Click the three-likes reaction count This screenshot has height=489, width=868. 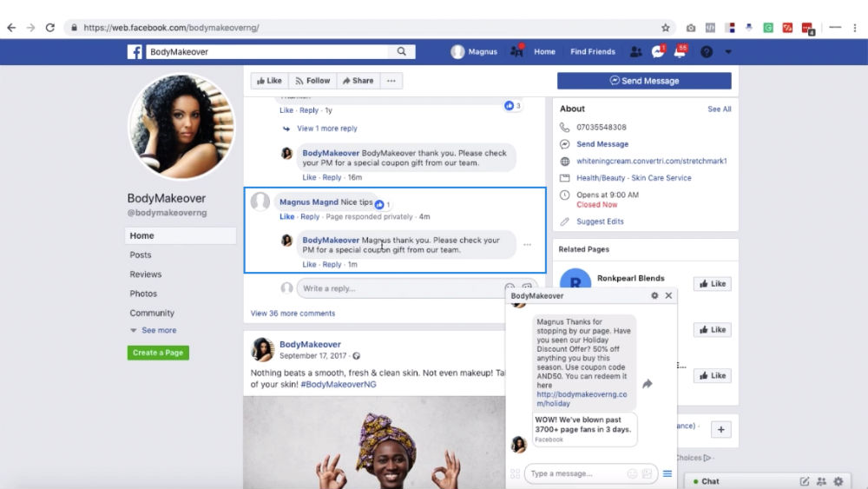click(x=513, y=106)
